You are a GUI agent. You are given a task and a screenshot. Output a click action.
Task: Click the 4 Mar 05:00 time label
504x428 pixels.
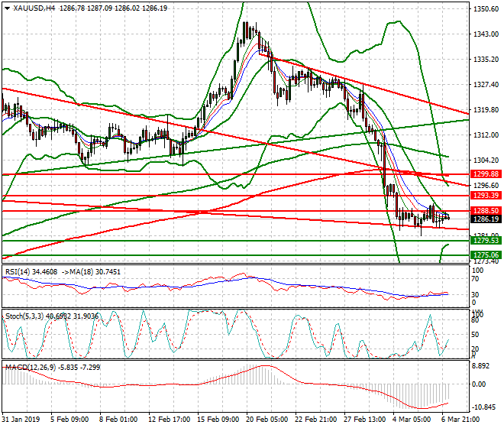pyautogui.click(x=412, y=420)
